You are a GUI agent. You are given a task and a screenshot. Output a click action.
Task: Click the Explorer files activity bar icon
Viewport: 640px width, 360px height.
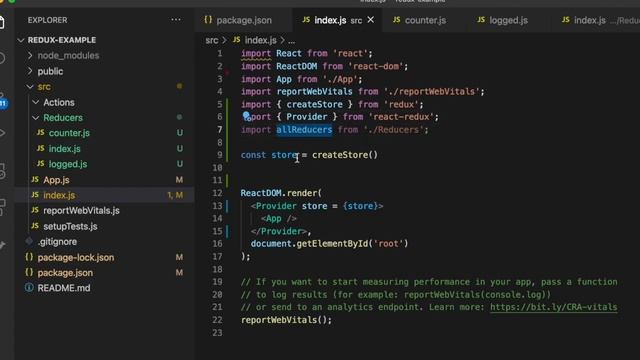pyautogui.click(x=2, y=22)
